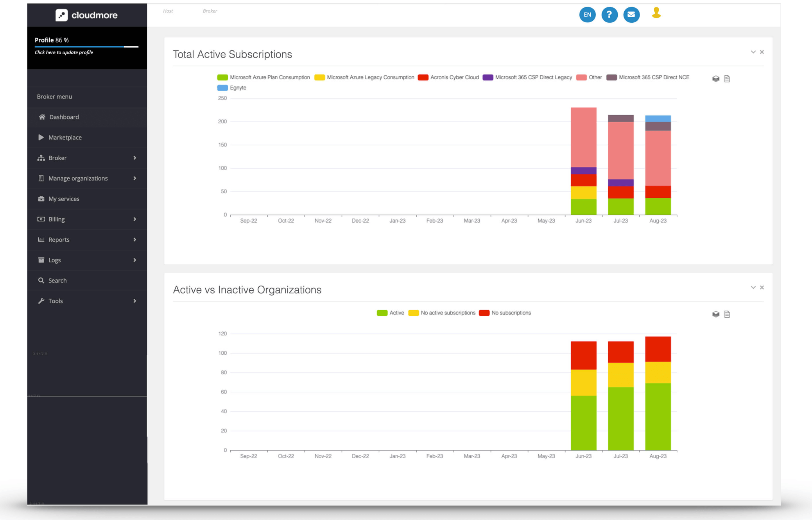
Task: Select the Broker tab at top
Action: (210, 11)
